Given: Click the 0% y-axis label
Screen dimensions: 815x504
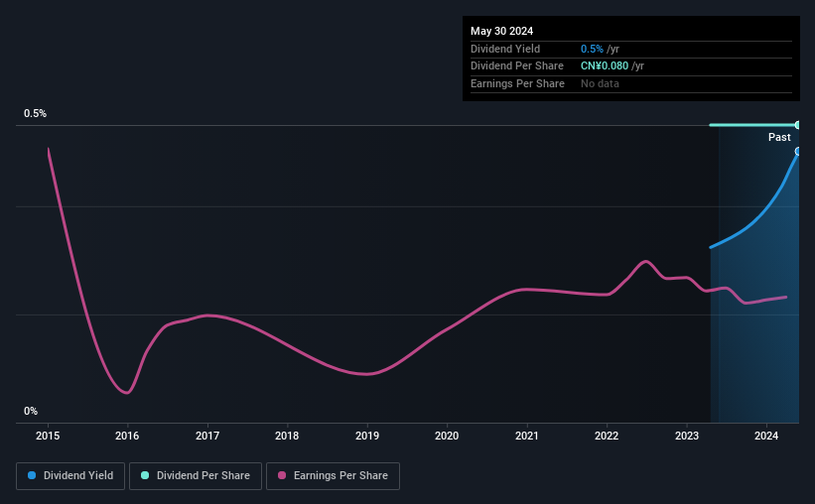Looking at the screenshot, I should [x=31, y=411].
